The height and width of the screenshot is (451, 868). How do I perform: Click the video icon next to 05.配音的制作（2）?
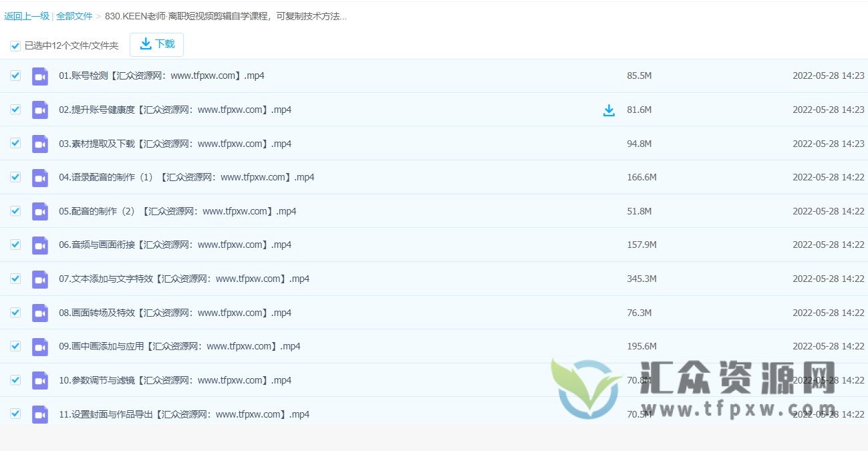point(39,210)
